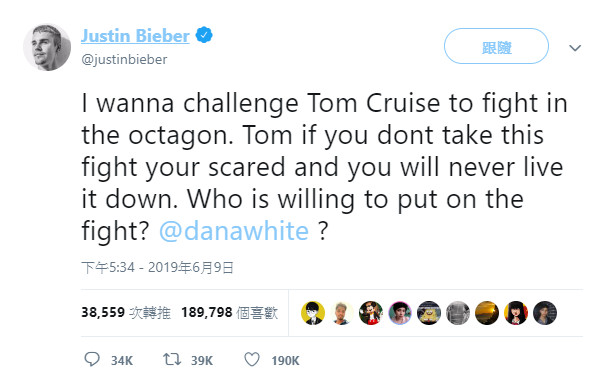Click the @justinbieber handle
Image resolution: width=609 pixels, height=372 pixels.
[x=124, y=59]
